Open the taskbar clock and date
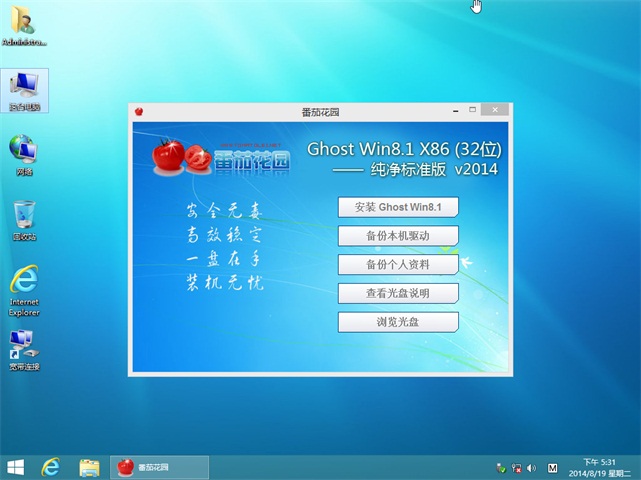Screen dimensions: 641x480 click(x=600, y=467)
